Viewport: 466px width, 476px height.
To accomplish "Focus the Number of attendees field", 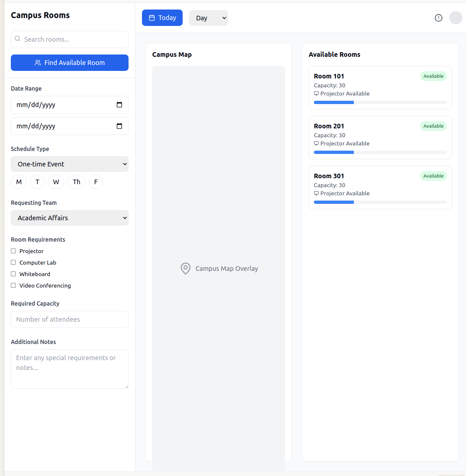I will pyautogui.click(x=70, y=319).
